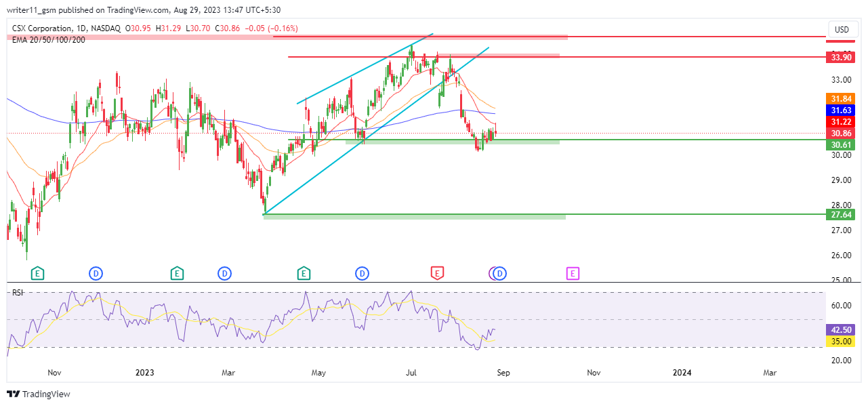Click the 60.00 RSI scale value
Image resolution: width=868 pixels, height=406 pixels.
point(841,306)
